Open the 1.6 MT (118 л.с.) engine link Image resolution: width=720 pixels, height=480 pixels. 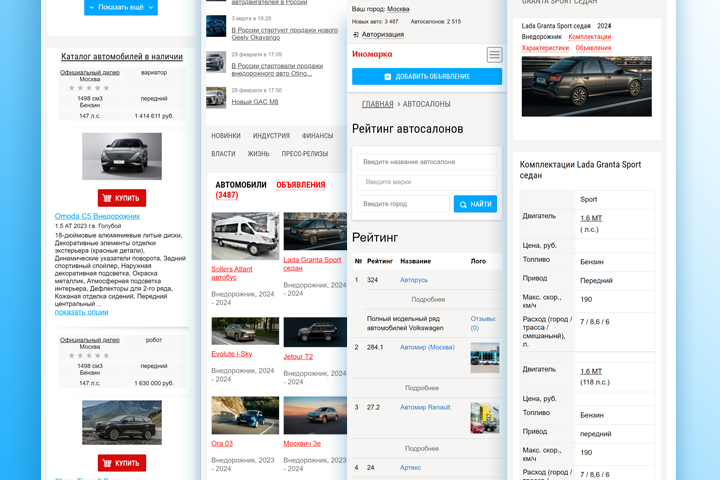[x=591, y=371]
